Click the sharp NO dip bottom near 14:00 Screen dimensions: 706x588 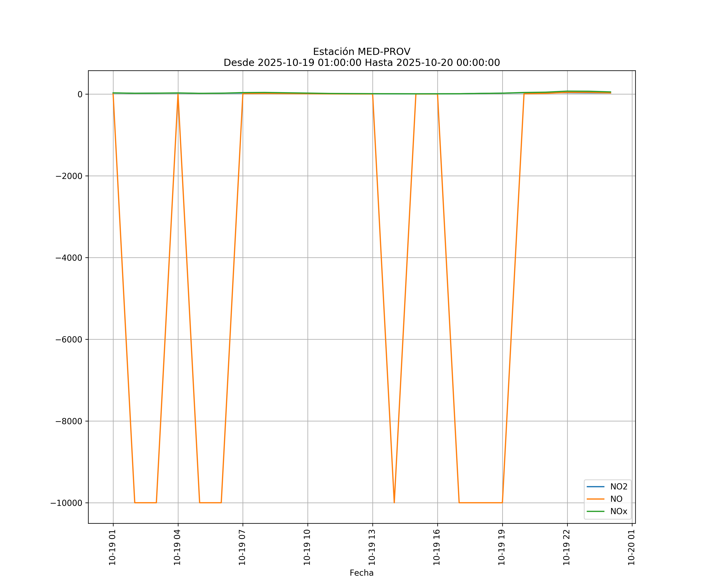click(394, 502)
